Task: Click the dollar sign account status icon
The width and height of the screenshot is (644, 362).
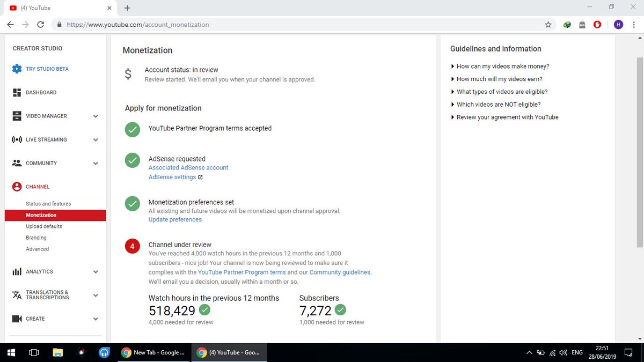Action: point(128,74)
